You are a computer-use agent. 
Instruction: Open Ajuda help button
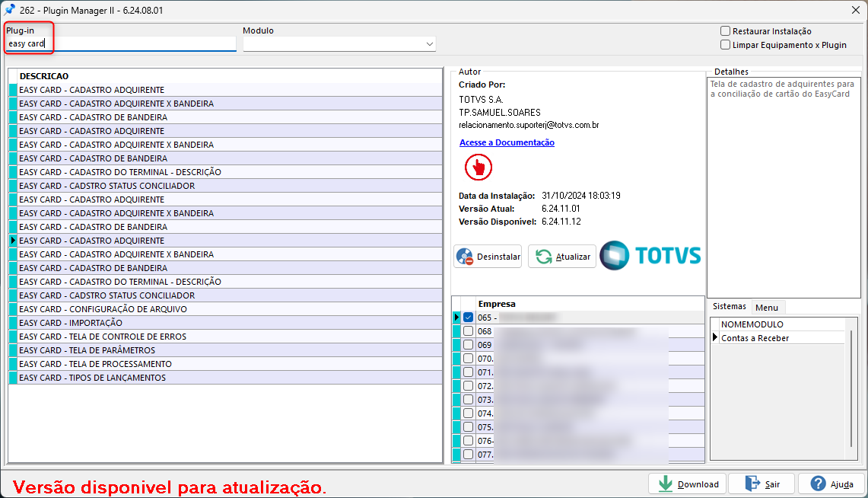click(x=831, y=484)
